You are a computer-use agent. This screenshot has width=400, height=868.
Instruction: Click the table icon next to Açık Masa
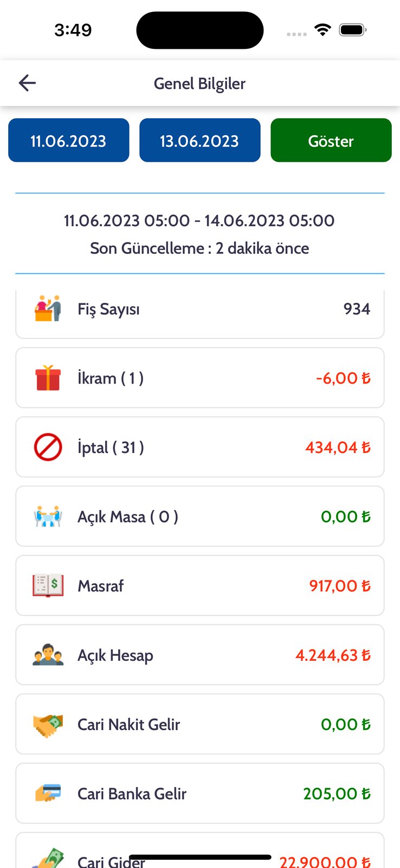coord(48,516)
